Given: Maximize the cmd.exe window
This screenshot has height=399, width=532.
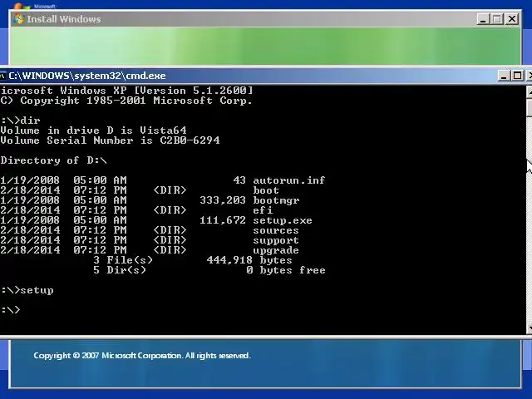Looking at the screenshot, I should (517, 76).
